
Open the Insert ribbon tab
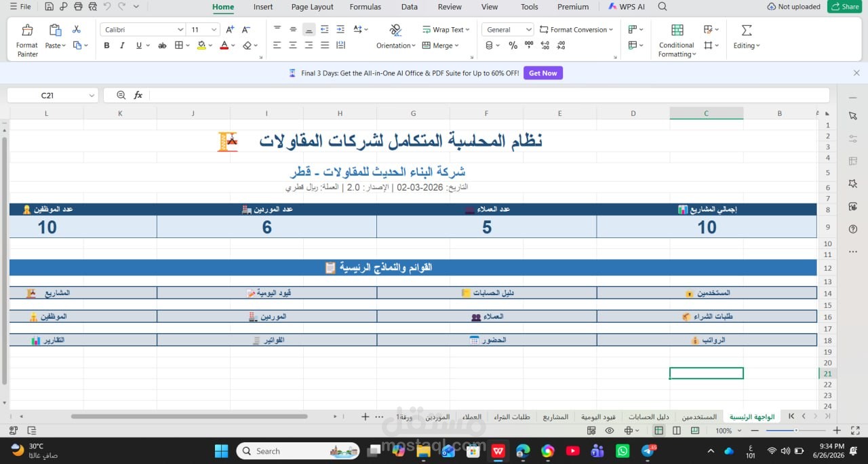point(263,7)
